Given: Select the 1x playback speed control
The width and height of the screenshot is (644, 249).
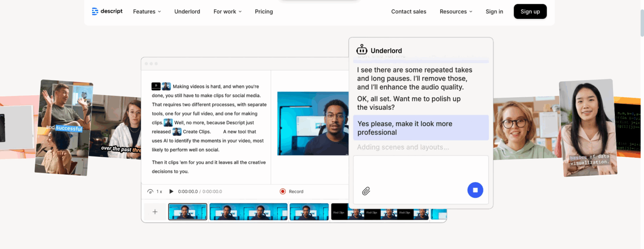Looking at the screenshot, I should coord(160,191).
